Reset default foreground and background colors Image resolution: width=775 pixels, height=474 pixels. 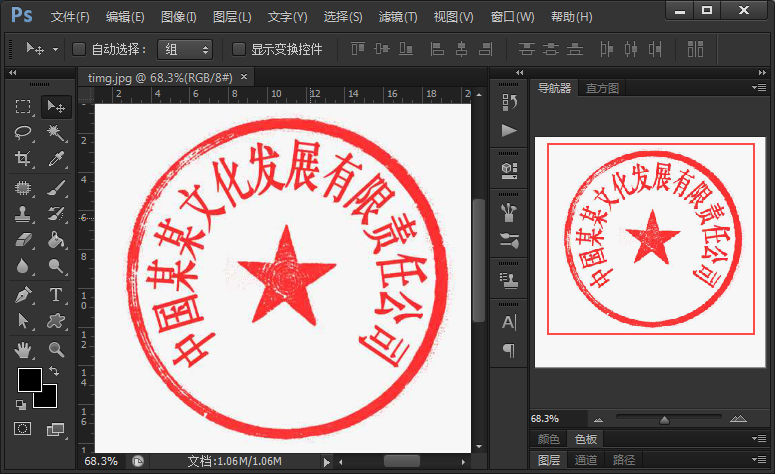click(21, 405)
